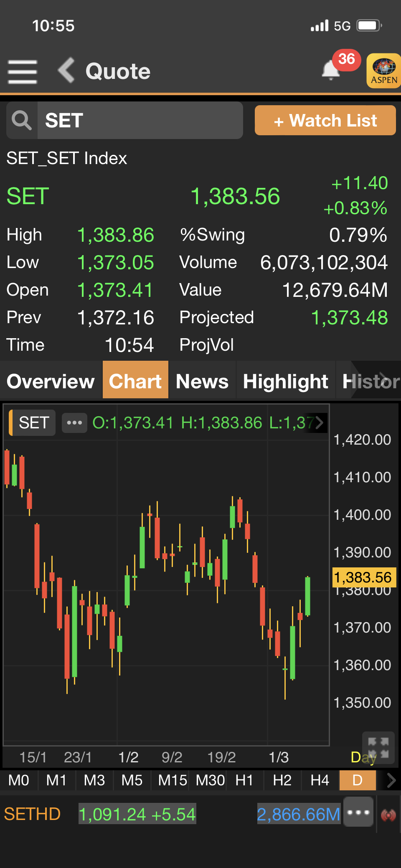Tap the Projected value 1,373.48
The width and height of the screenshot is (401, 868).
point(350,318)
